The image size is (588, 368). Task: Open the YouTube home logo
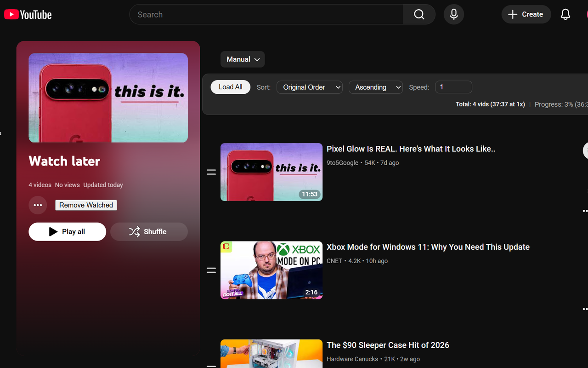click(28, 15)
